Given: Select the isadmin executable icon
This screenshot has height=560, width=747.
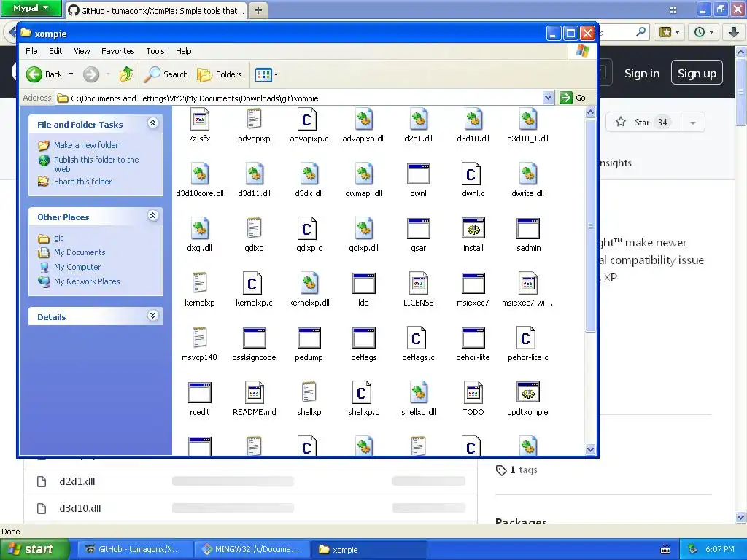Looking at the screenshot, I should 528,228.
